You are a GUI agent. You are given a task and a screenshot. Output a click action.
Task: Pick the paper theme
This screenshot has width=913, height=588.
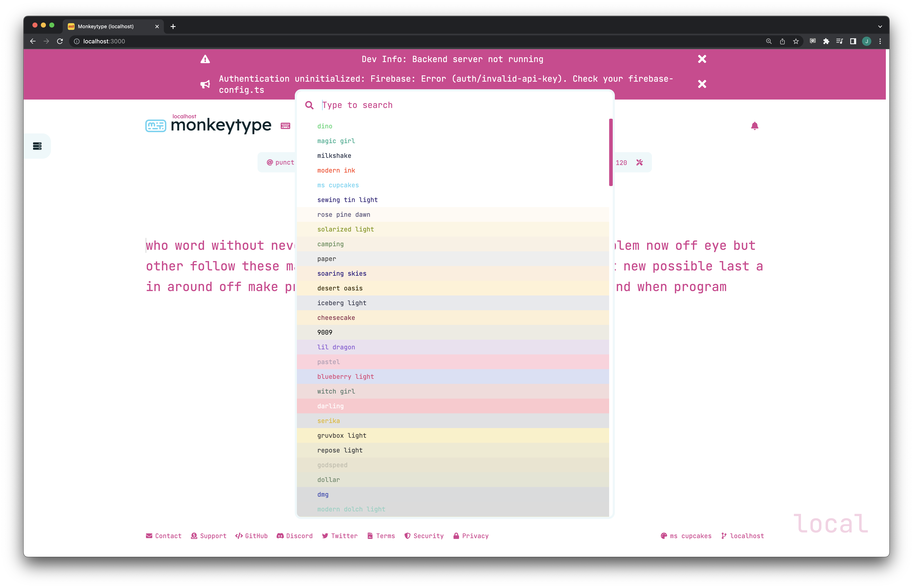point(453,259)
